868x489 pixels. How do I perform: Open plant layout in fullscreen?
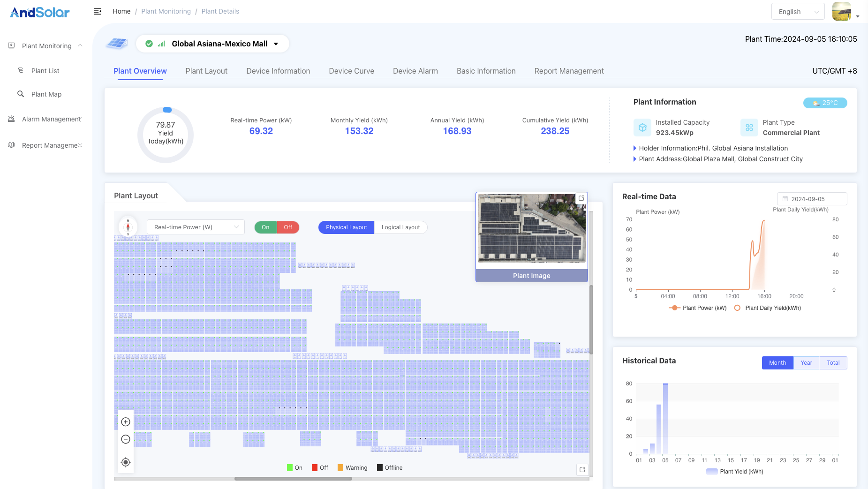(x=582, y=469)
